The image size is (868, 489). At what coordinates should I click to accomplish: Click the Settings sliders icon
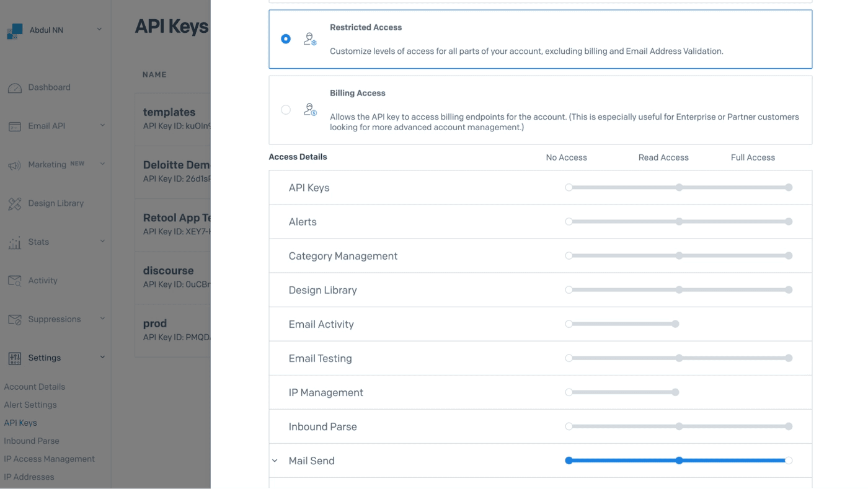(14, 358)
